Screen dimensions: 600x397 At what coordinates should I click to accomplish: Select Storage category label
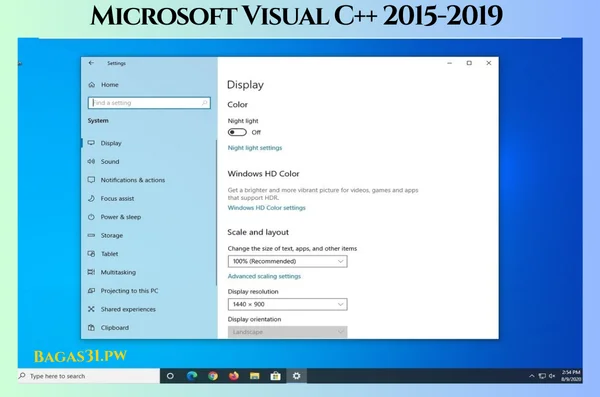(112, 235)
